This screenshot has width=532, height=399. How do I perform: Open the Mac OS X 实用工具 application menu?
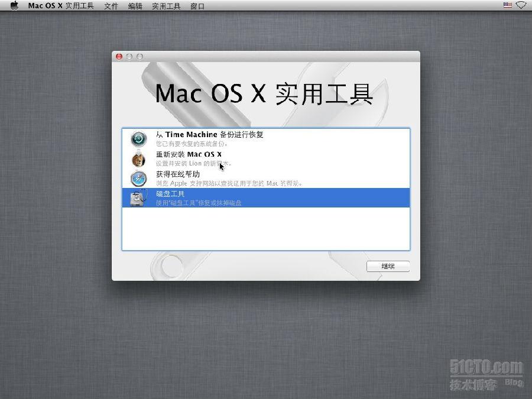coord(61,6)
